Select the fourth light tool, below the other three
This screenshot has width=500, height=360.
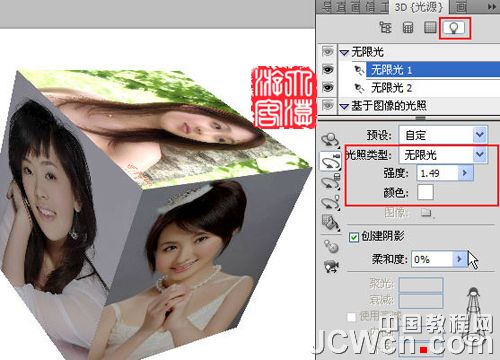331,202
